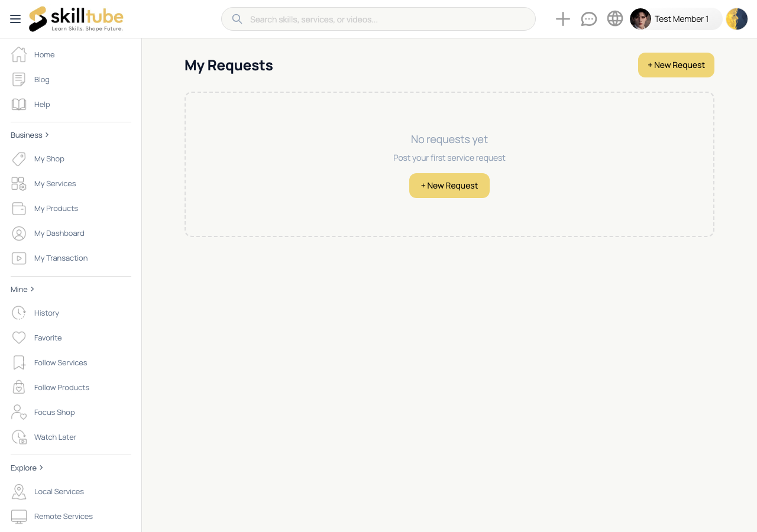Screen dimensions: 757x532
Task: Click the Remote Services monitor icon
Action: pos(19,516)
